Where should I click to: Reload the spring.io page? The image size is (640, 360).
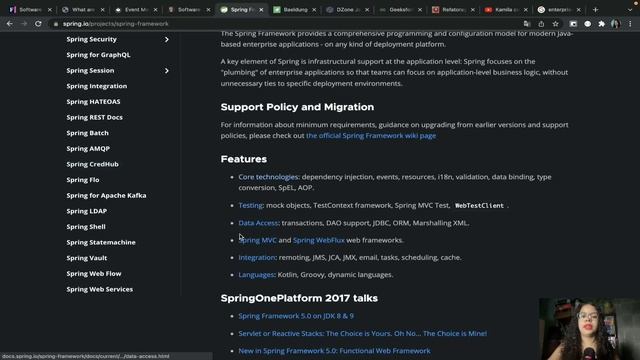point(38,24)
